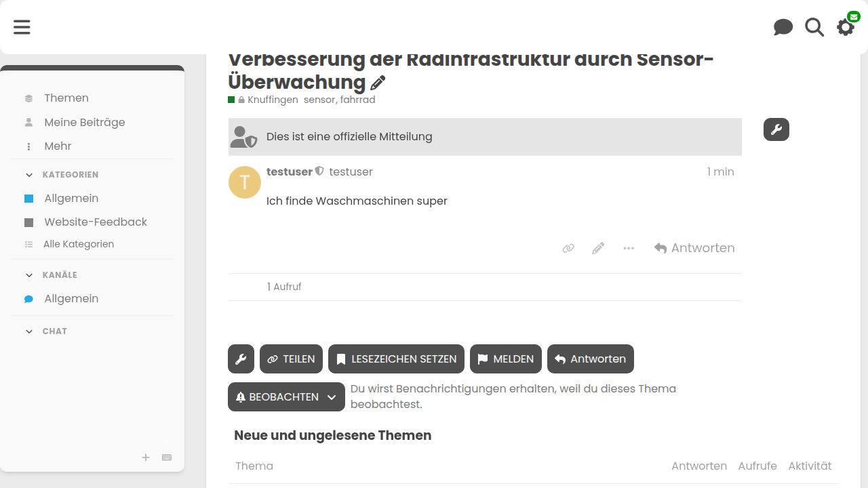The height and width of the screenshot is (488, 868).
Task: Go to Themen in sidebar
Action: click(x=66, y=98)
